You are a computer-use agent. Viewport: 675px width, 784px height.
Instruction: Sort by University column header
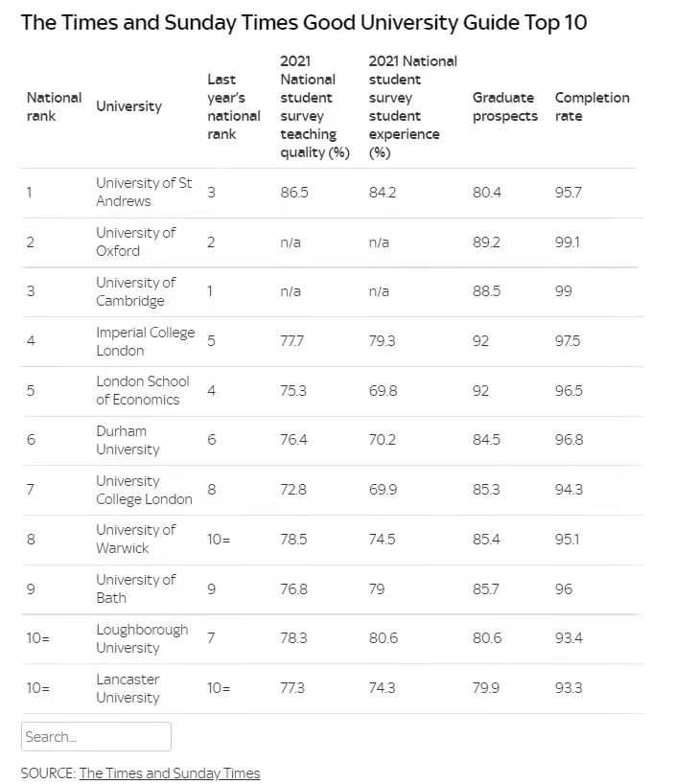point(129,106)
